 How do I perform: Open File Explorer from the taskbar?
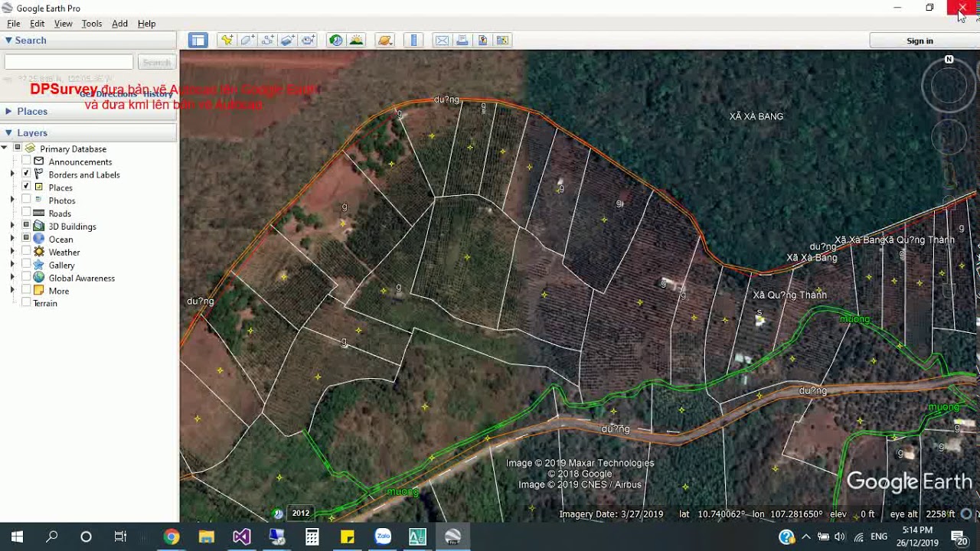[x=206, y=536]
